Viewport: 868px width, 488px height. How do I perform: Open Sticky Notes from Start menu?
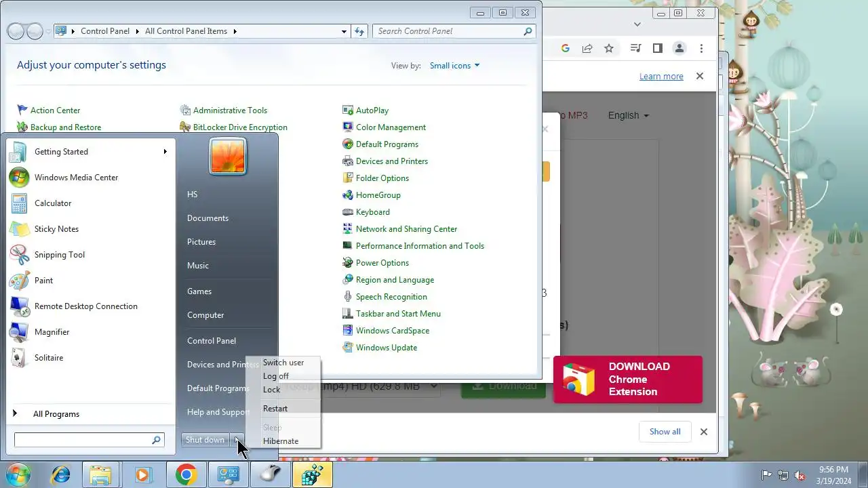tap(90, 229)
